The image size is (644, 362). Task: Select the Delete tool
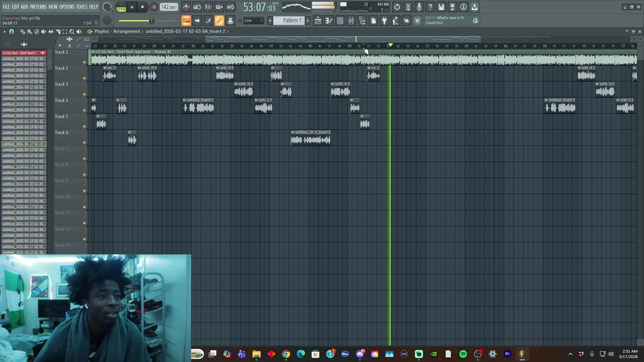coord(36,32)
